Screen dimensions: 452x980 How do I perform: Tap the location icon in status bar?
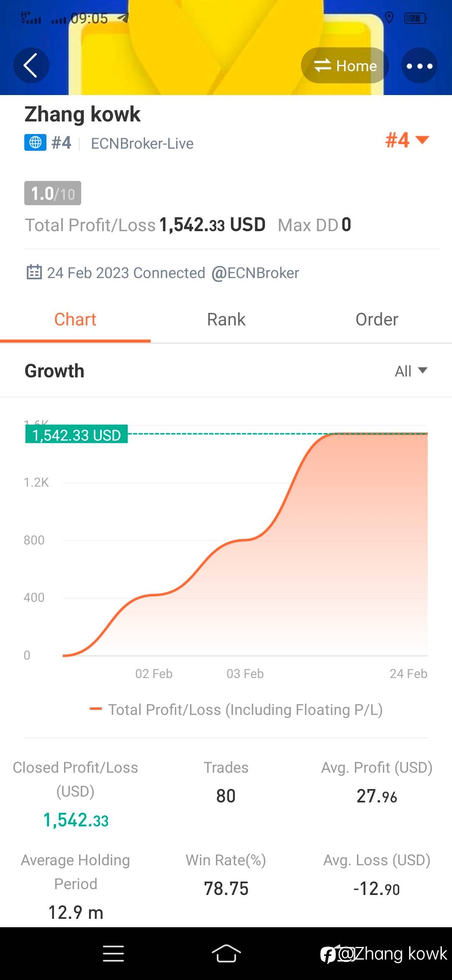pyautogui.click(x=389, y=18)
